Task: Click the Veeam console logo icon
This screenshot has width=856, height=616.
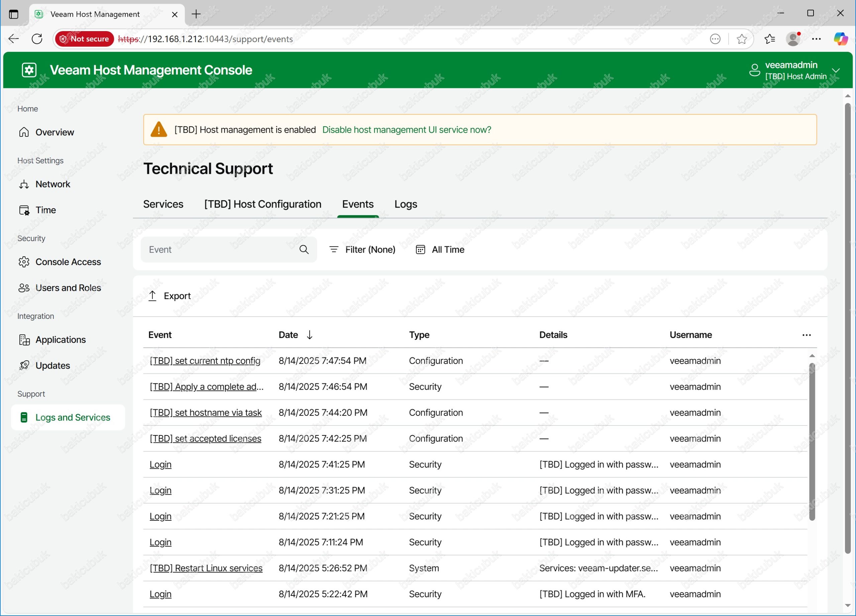Action: pos(29,70)
